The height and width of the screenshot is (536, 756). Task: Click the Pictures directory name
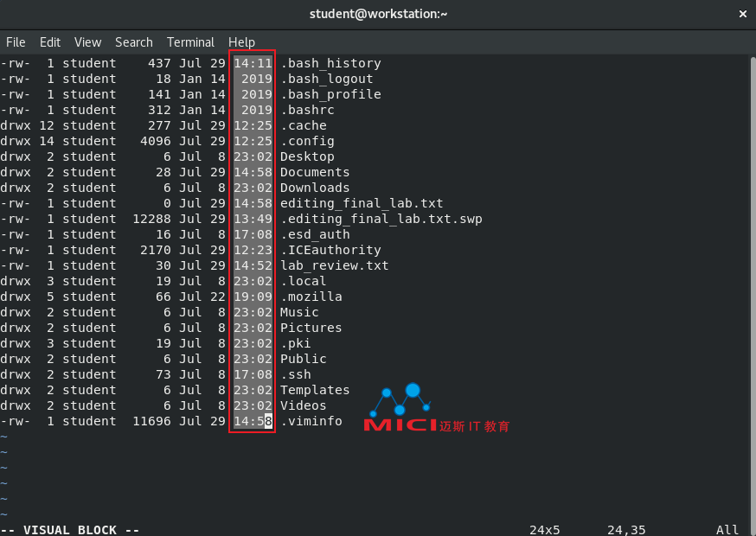[x=311, y=328]
